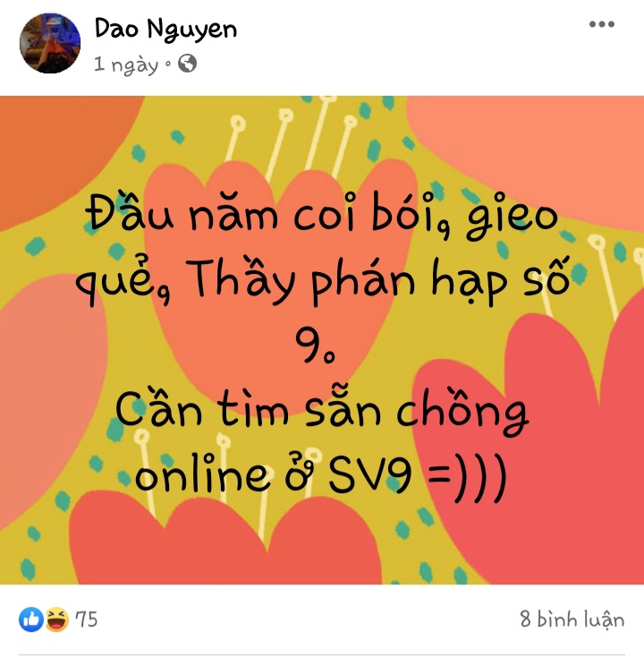644x657 pixels.
Task: Click the blue Like reaction icon
Action: click(x=31, y=619)
